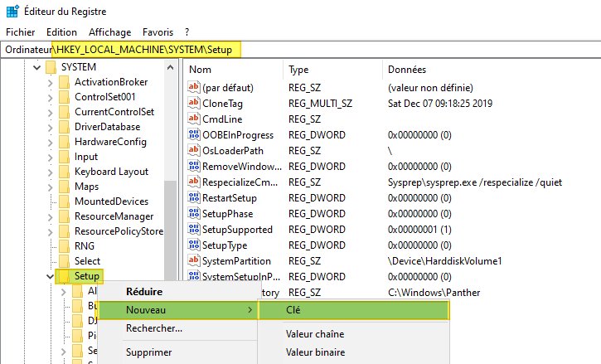The height and width of the screenshot is (364, 601).
Task: Open the Fichier menu
Action: point(21,32)
